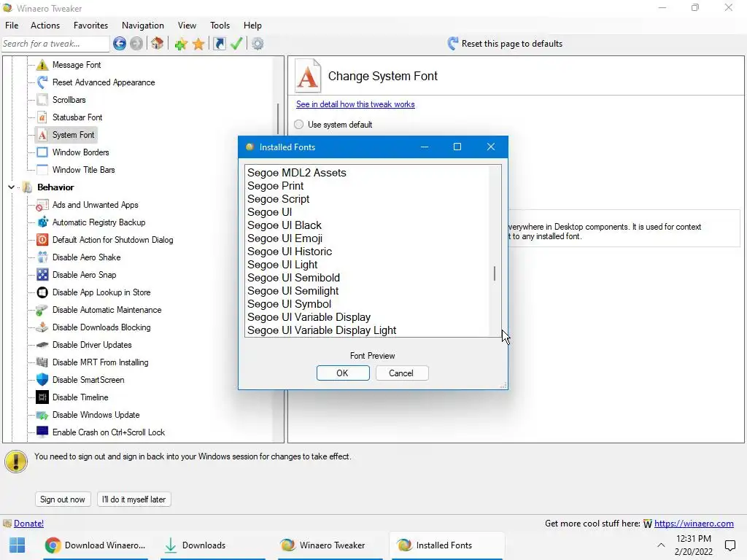
Task: Click the Donate! link
Action: pyautogui.click(x=28, y=524)
